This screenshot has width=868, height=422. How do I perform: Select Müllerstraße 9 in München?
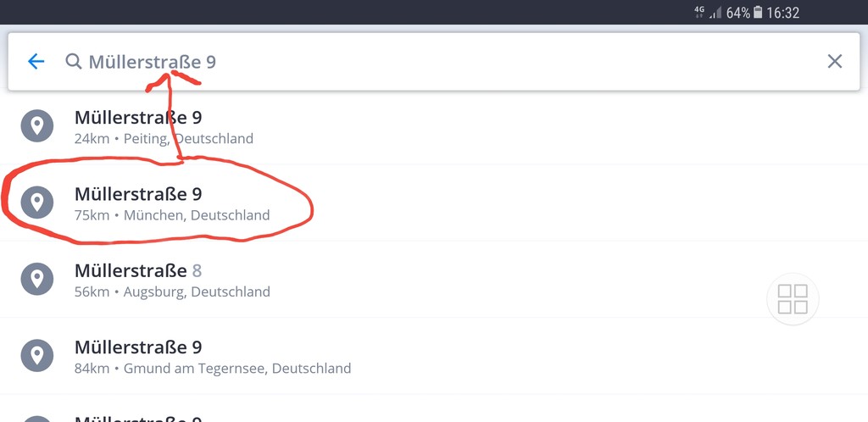click(434, 203)
